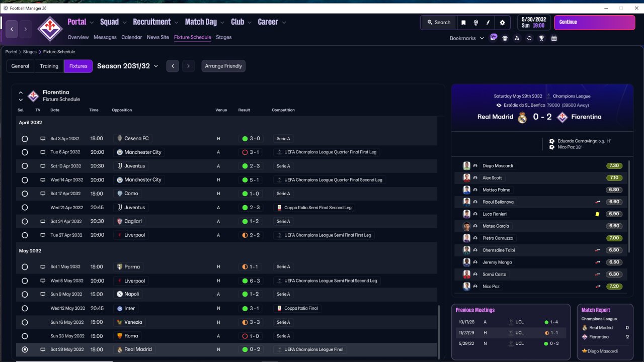This screenshot has height=362, width=644.
Task: Select the Cagliari fixture radio button
Action: pyautogui.click(x=25, y=222)
